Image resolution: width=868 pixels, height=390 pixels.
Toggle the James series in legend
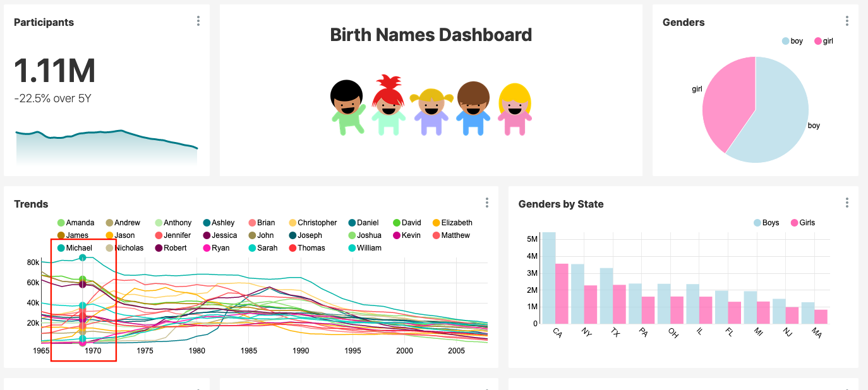click(73, 235)
